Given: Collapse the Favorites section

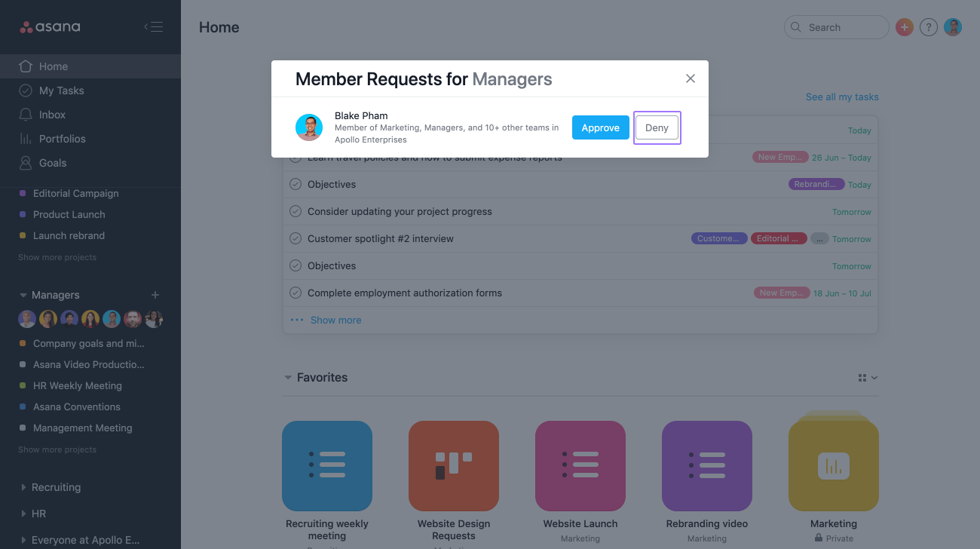Looking at the screenshot, I should 287,377.
